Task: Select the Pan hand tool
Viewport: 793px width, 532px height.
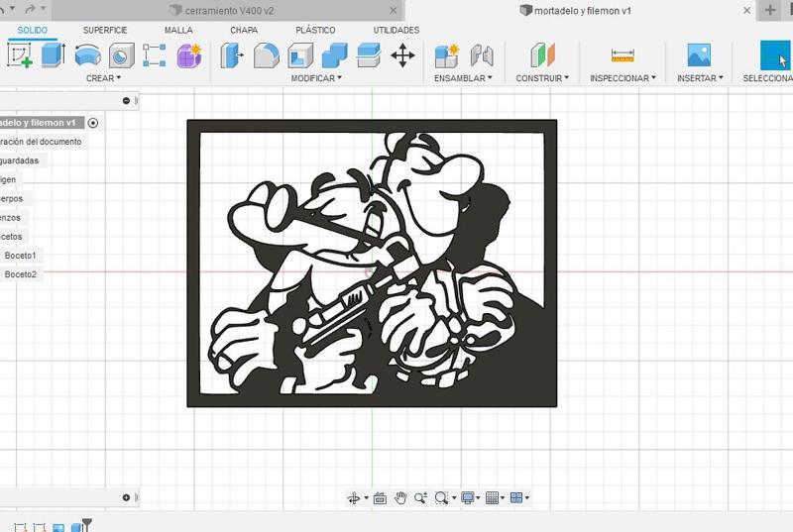Action: (400, 497)
